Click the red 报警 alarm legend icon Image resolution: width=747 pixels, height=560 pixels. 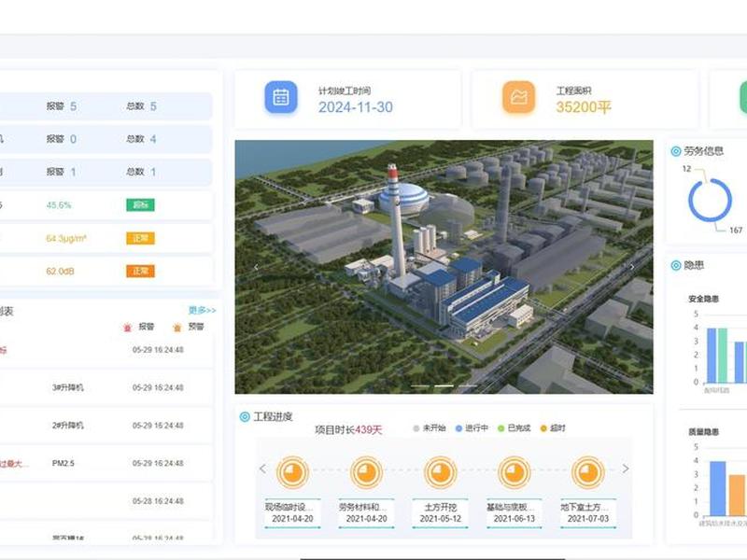pyautogui.click(x=127, y=328)
